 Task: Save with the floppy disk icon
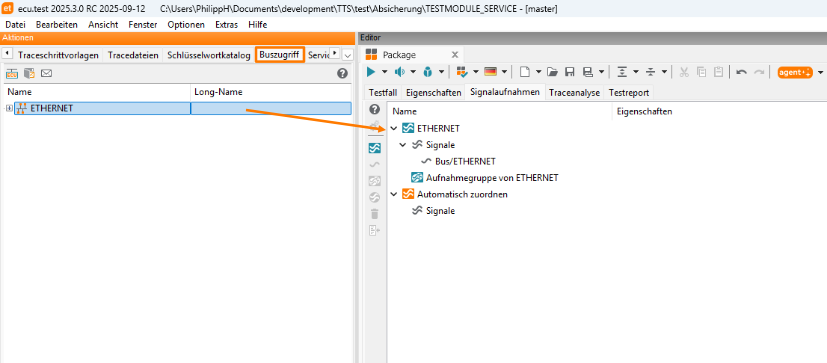[x=570, y=72]
